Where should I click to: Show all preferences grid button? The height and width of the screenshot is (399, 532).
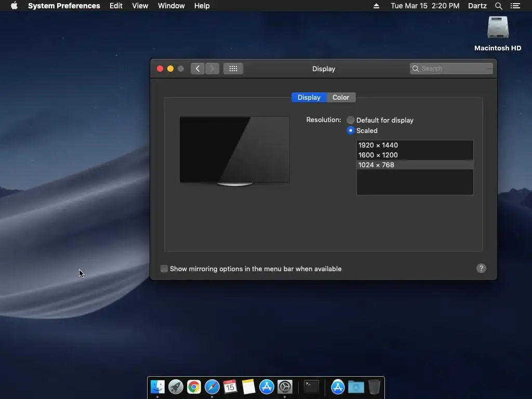(x=233, y=69)
